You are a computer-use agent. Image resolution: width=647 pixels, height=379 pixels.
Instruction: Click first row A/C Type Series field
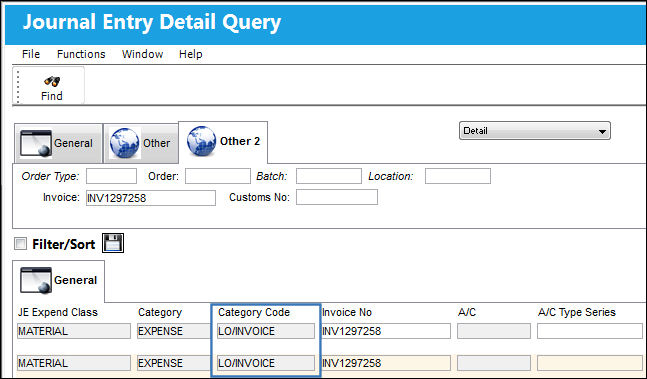coord(590,331)
